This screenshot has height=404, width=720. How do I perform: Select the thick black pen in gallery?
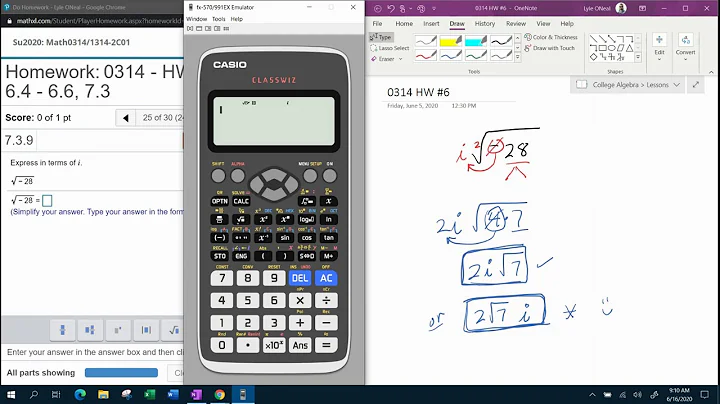(501, 41)
